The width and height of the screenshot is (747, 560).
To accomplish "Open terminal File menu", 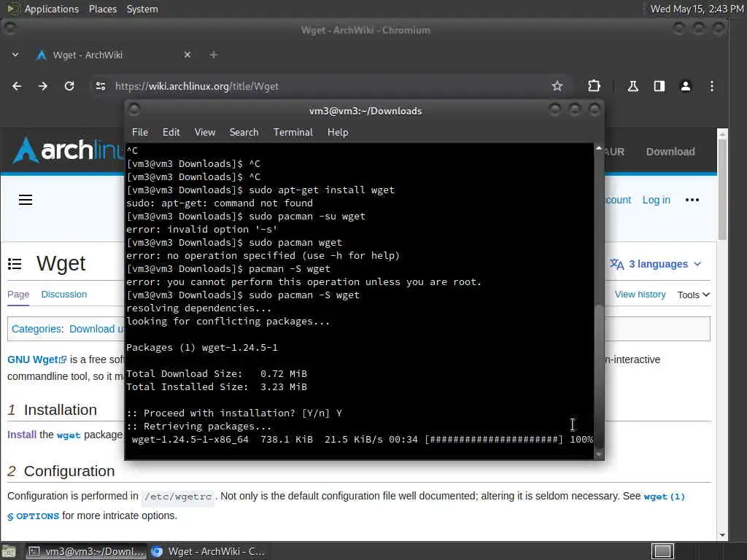I will 140,133.
